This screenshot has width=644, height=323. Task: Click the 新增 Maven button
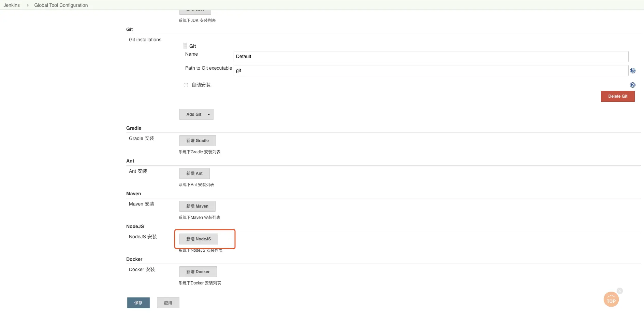[x=197, y=206]
